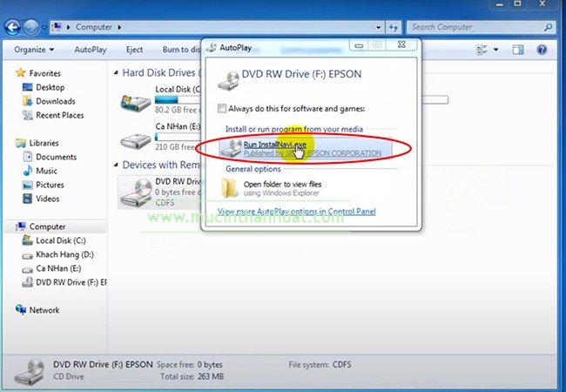566x392 pixels.
Task: Select Ca NHan (E:) in navigation tree
Action: [x=58, y=269]
